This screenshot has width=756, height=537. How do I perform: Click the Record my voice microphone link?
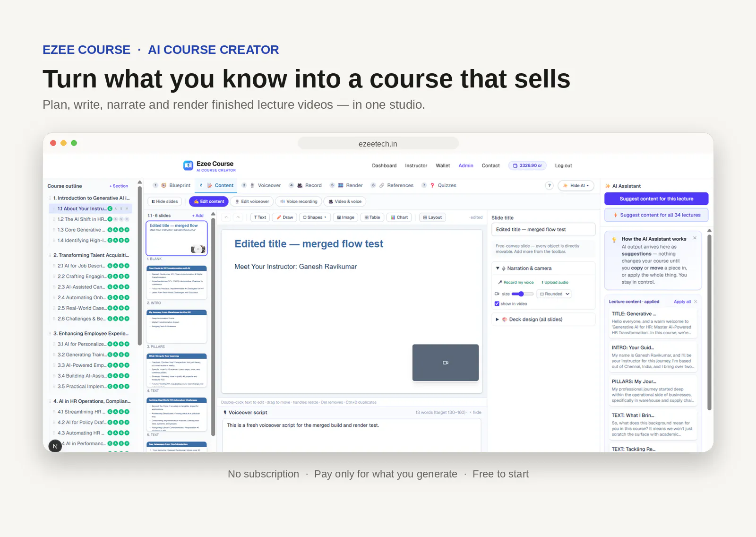515,282
